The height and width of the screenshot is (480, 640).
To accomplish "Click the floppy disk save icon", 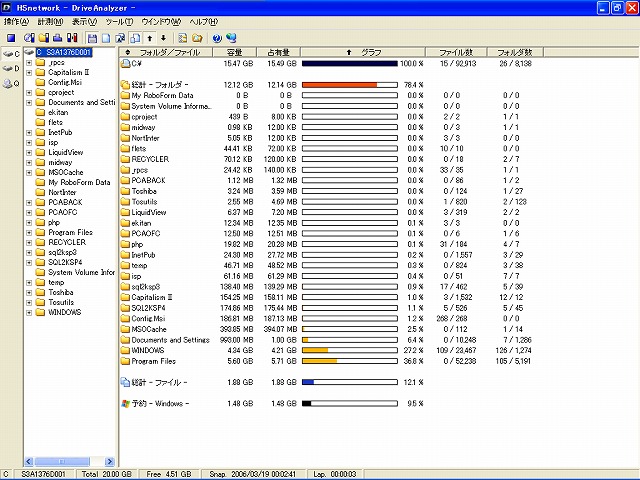I will tap(92, 38).
